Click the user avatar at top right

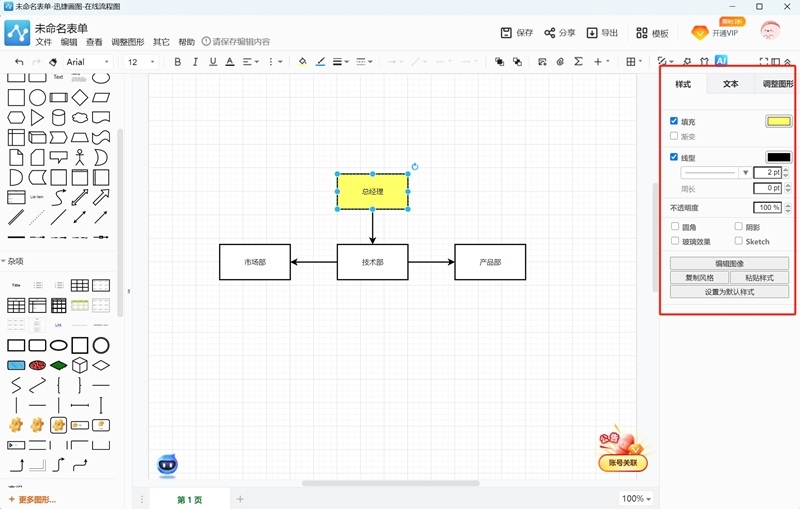click(770, 31)
